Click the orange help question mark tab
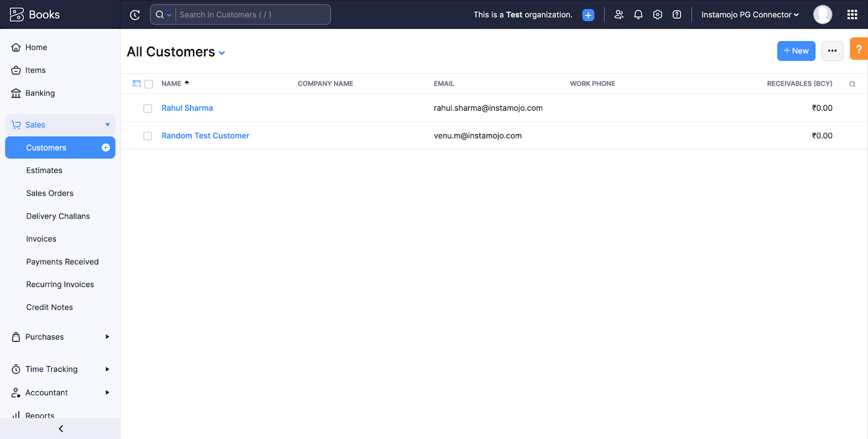The width and height of the screenshot is (868, 439). [x=858, y=49]
